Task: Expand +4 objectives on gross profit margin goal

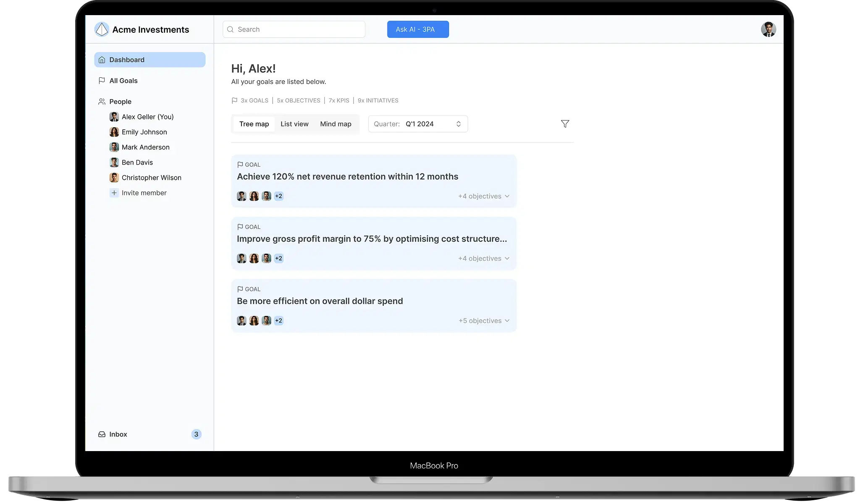Action: click(484, 258)
